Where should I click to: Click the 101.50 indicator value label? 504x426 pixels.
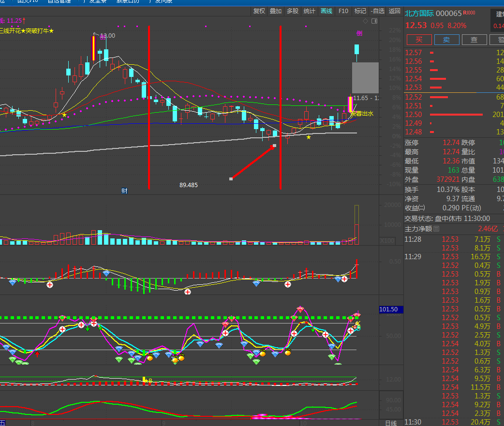[391, 309]
